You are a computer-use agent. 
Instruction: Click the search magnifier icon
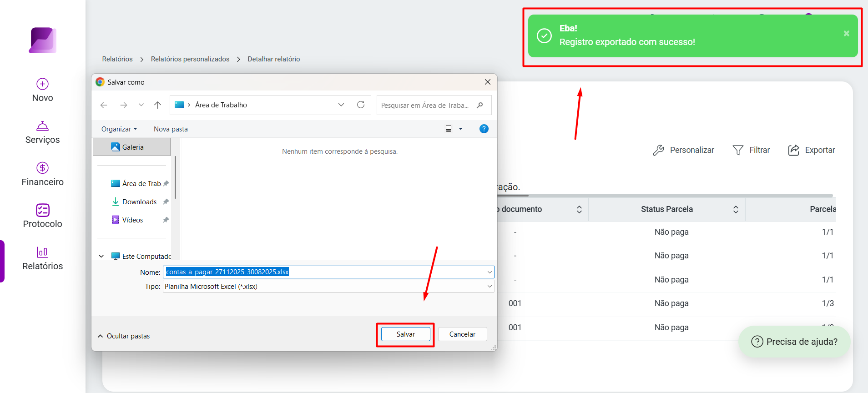coord(479,105)
